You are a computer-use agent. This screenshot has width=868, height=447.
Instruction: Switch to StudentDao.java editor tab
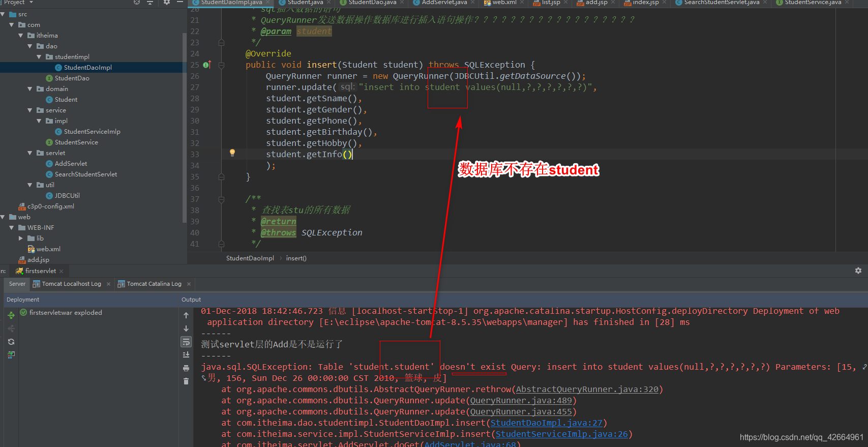(372, 3)
